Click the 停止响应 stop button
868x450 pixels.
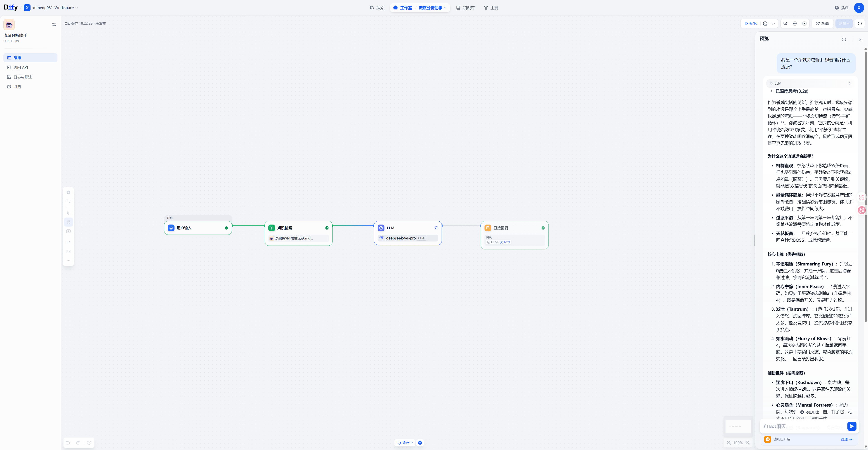809,412
